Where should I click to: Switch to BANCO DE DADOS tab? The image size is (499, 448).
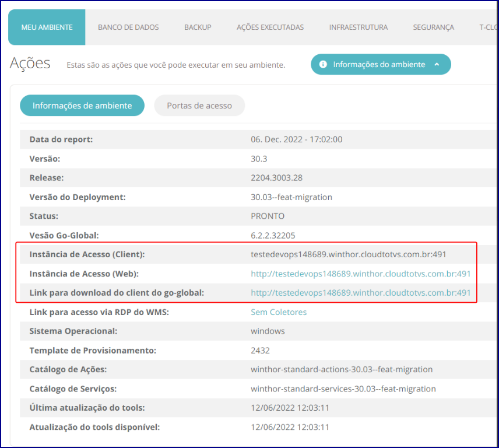[x=128, y=27]
